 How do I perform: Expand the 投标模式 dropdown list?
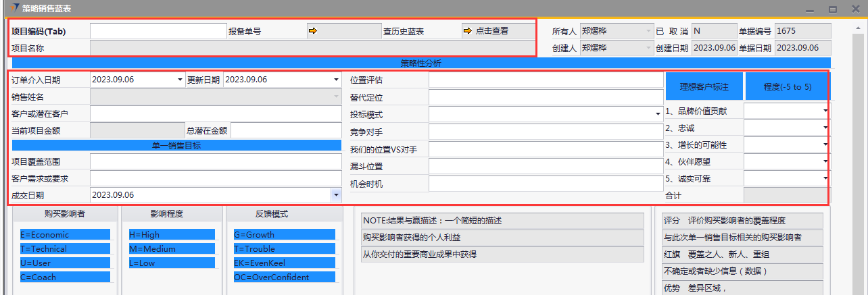658,115
